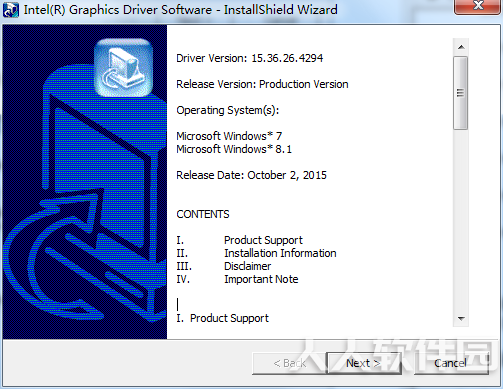
Task: Click the CONTENTS heading
Action: (203, 214)
